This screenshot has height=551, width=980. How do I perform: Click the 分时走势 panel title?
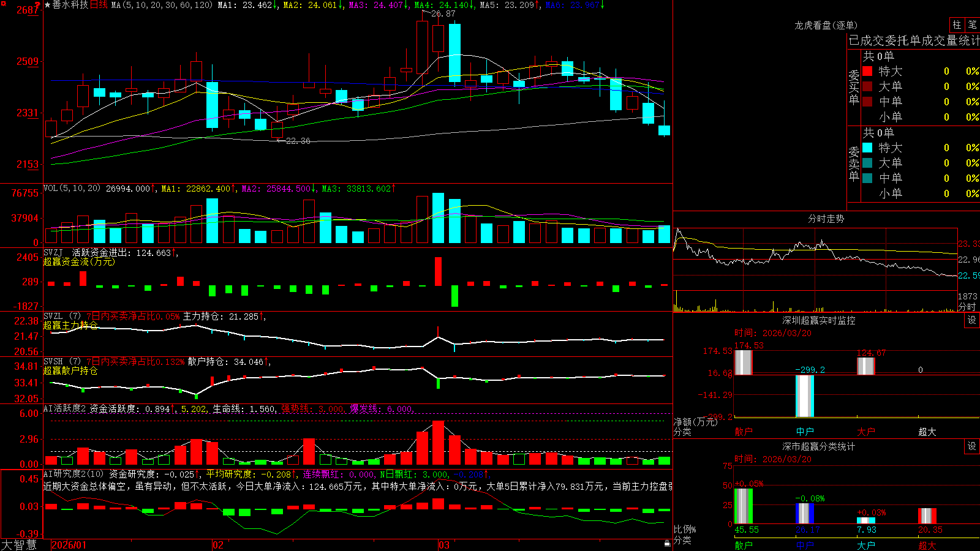(826, 219)
